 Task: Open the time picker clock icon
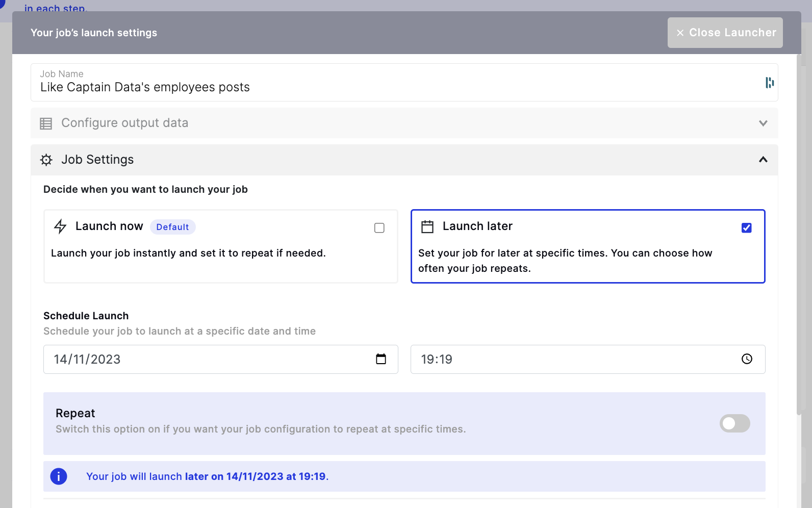point(747,359)
